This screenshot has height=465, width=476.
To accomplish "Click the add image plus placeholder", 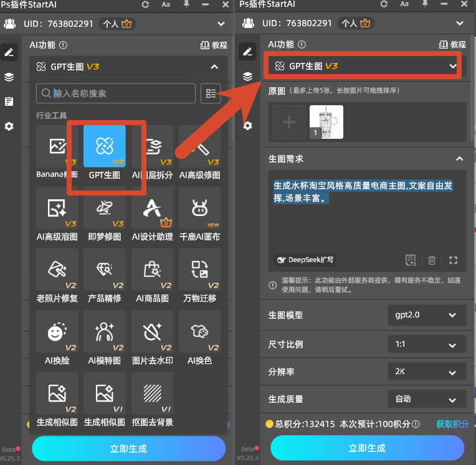I will point(288,122).
